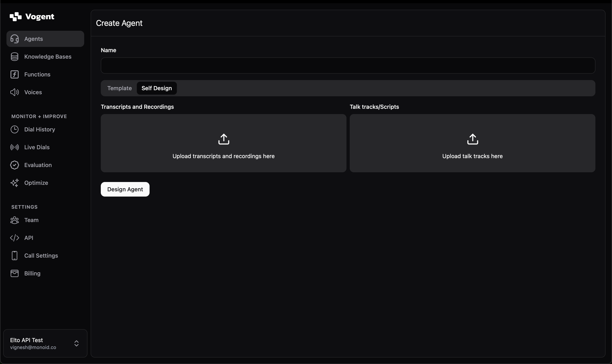The image size is (612, 364).
Task: Click the 'Talk tracks/Scripts' label
Action: tap(374, 107)
